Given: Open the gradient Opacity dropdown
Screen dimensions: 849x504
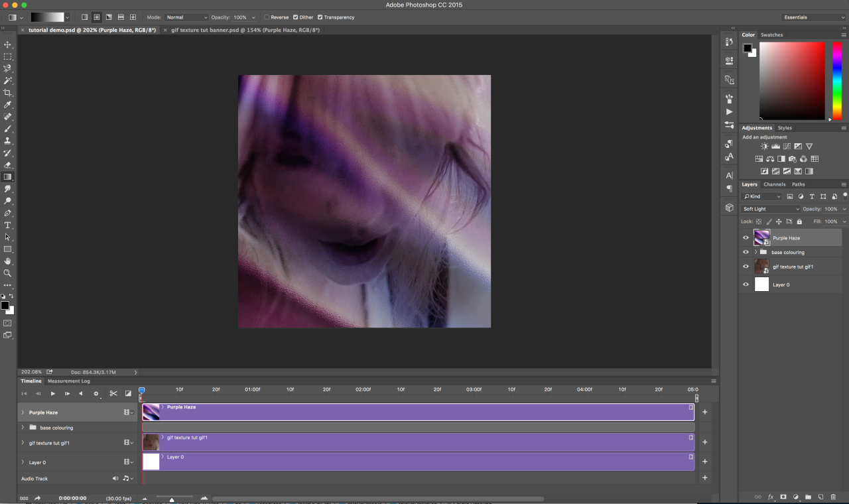Looking at the screenshot, I should click(x=253, y=17).
